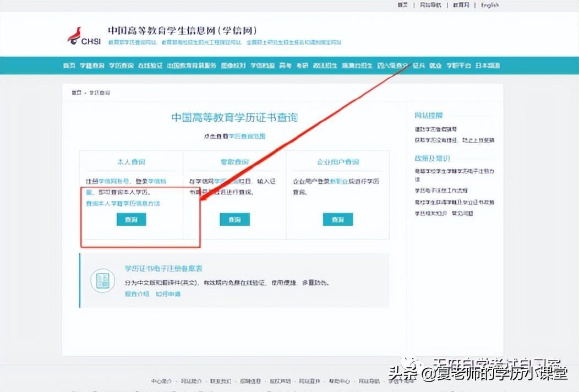579x392 pixels.
Task: Click the 报告介绍 link
Action: (x=137, y=294)
